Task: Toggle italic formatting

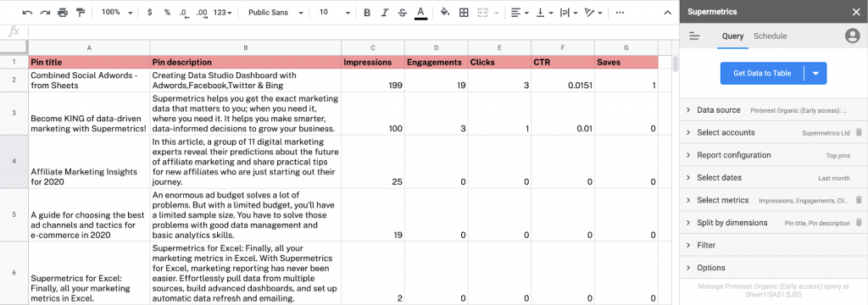Action: tap(385, 12)
